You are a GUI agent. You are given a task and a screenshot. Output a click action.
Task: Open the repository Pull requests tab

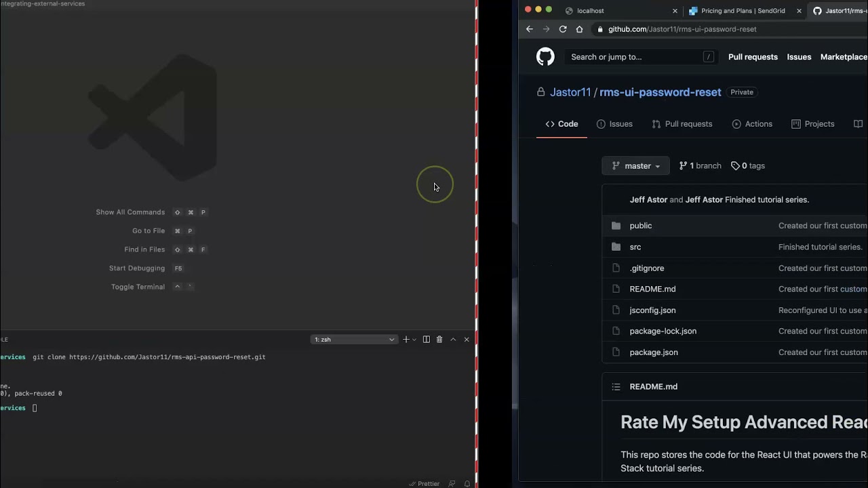pos(682,124)
